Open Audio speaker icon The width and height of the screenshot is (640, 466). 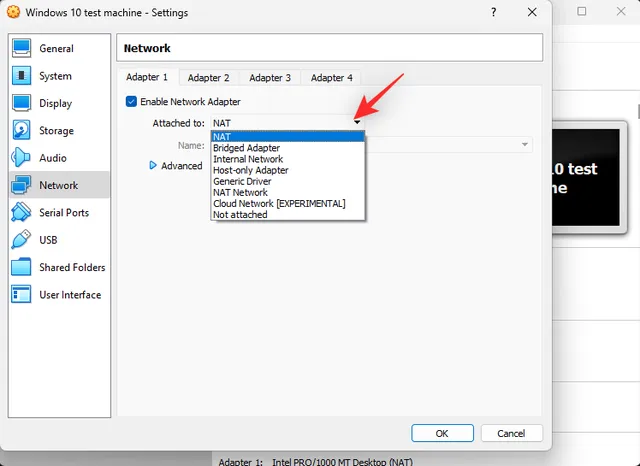pyautogui.click(x=22, y=158)
